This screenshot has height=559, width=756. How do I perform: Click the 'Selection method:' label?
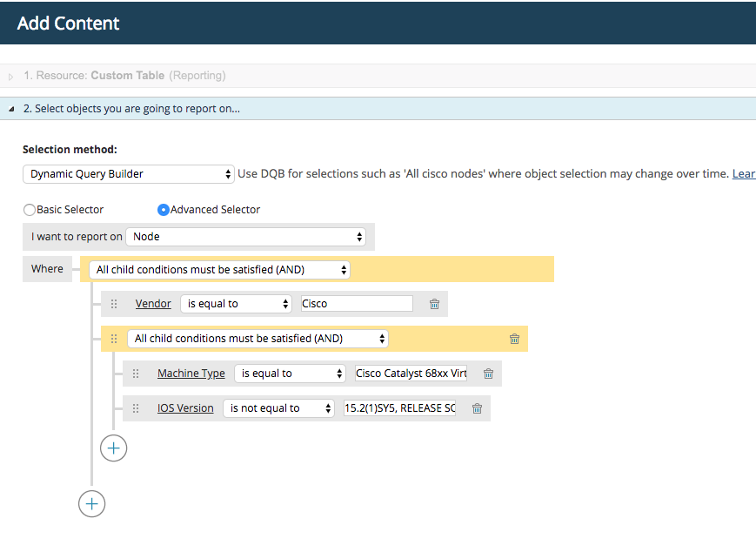tap(70, 150)
